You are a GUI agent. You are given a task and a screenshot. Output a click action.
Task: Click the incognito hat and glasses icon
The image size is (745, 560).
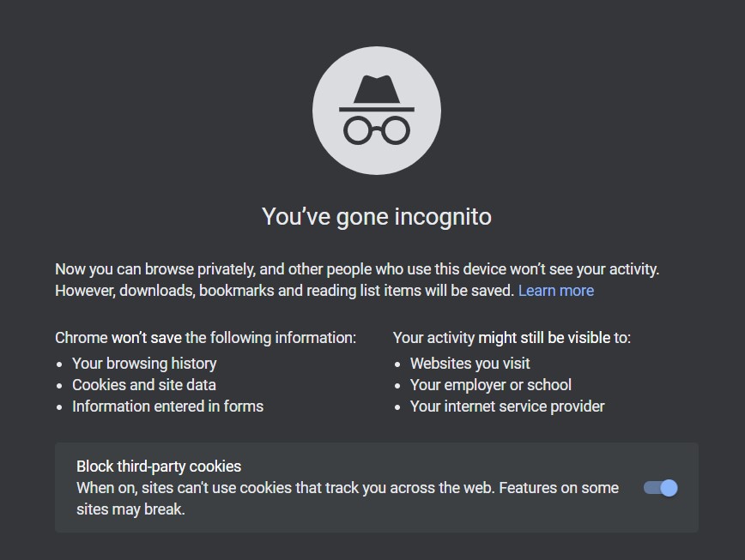coord(376,111)
